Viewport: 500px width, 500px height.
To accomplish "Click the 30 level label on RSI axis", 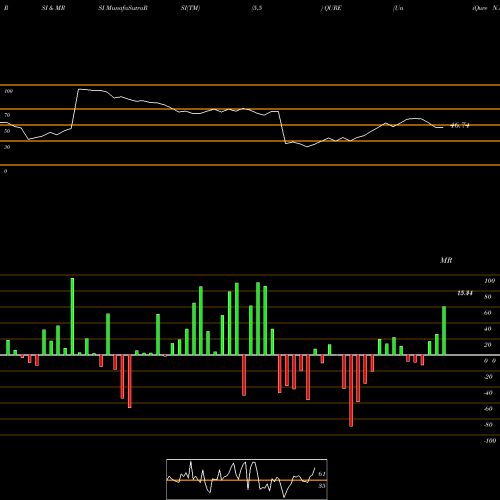I will click(7, 147).
